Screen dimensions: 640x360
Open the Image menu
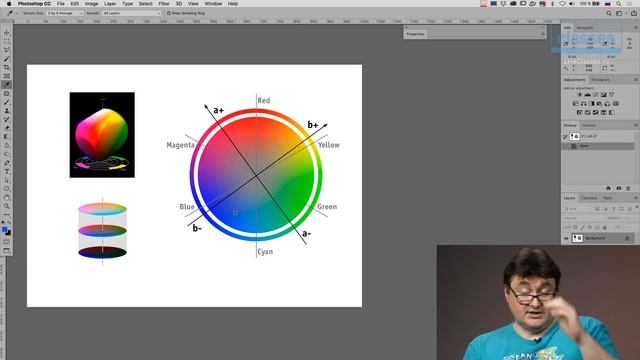91,4
